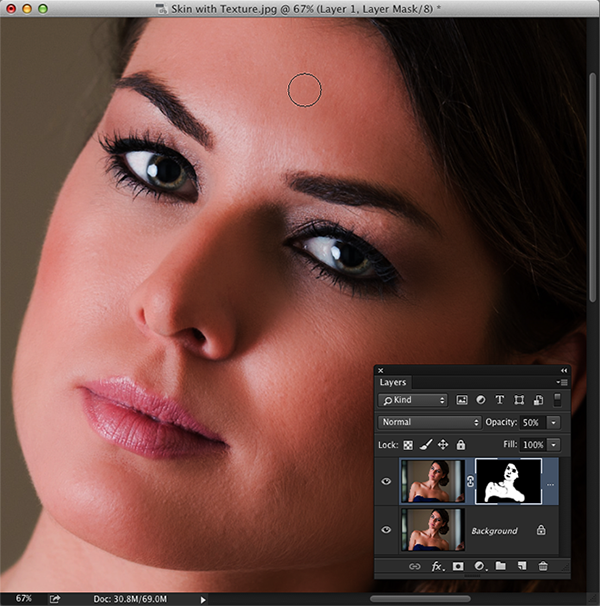Open the Normal blend mode dropdown
The width and height of the screenshot is (600, 606).
click(430, 422)
